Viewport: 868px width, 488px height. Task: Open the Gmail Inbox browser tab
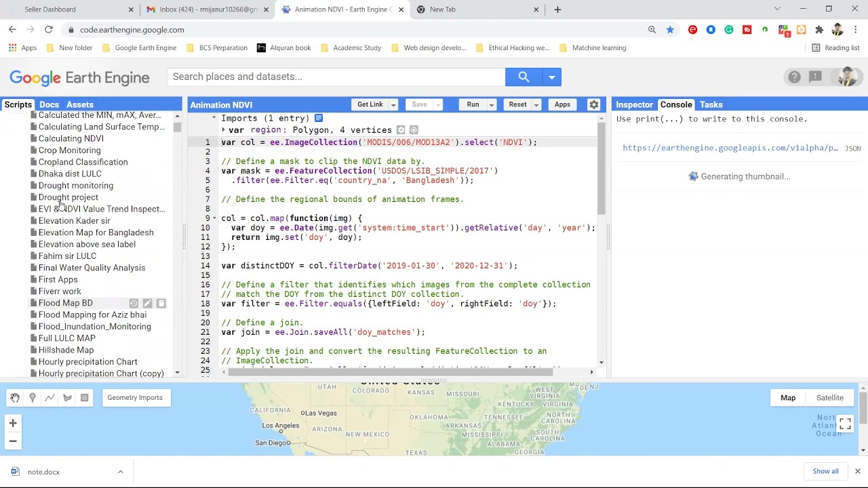(x=208, y=9)
